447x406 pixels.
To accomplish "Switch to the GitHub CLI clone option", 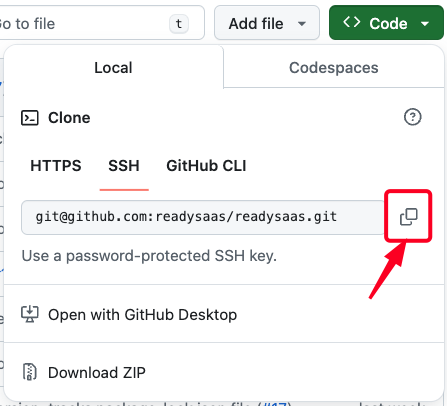I will click(x=206, y=166).
